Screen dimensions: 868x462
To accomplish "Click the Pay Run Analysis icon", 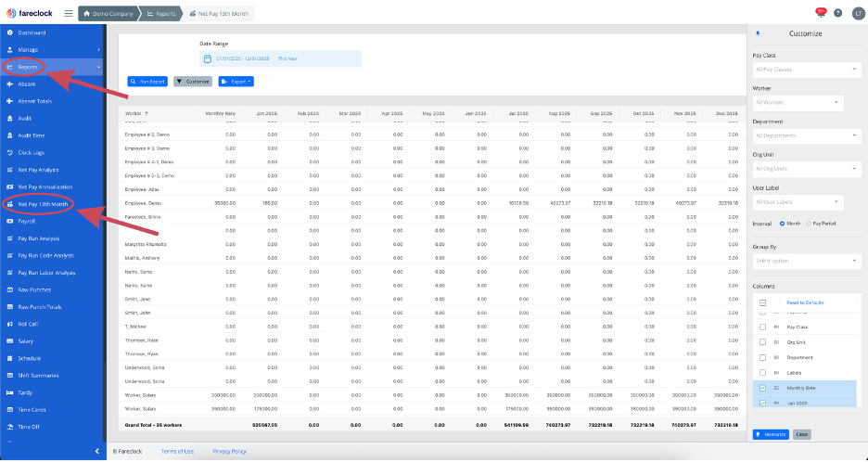I will click(x=10, y=238).
